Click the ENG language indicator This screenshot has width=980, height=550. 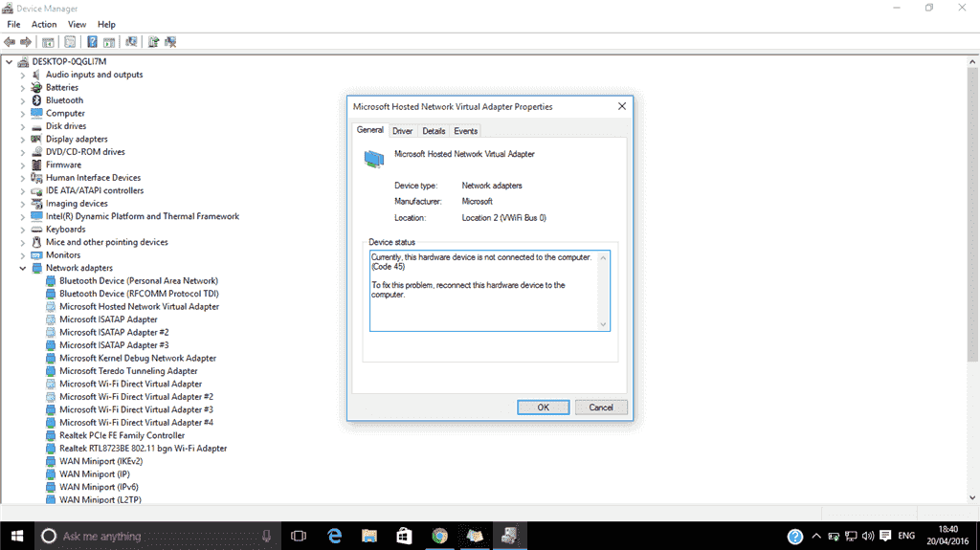click(x=906, y=536)
